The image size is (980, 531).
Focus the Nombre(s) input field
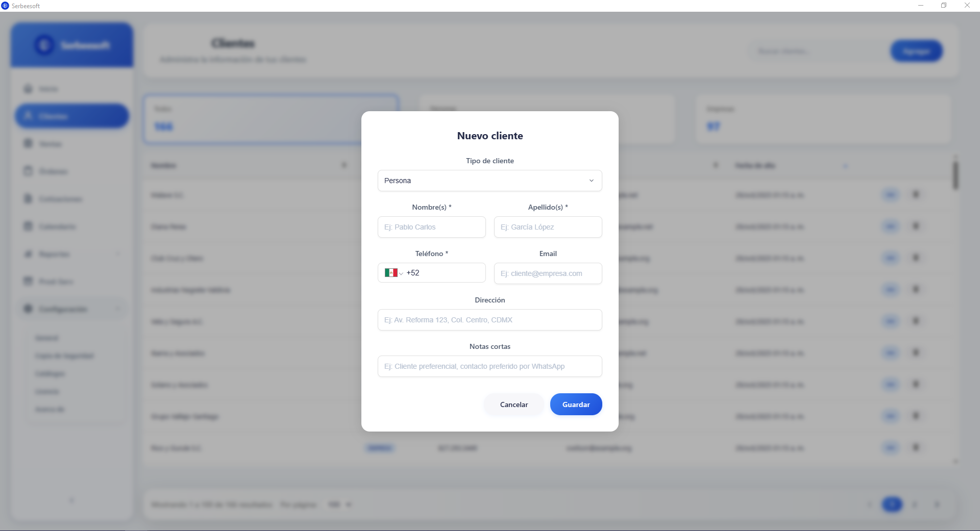tap(431, 227)
